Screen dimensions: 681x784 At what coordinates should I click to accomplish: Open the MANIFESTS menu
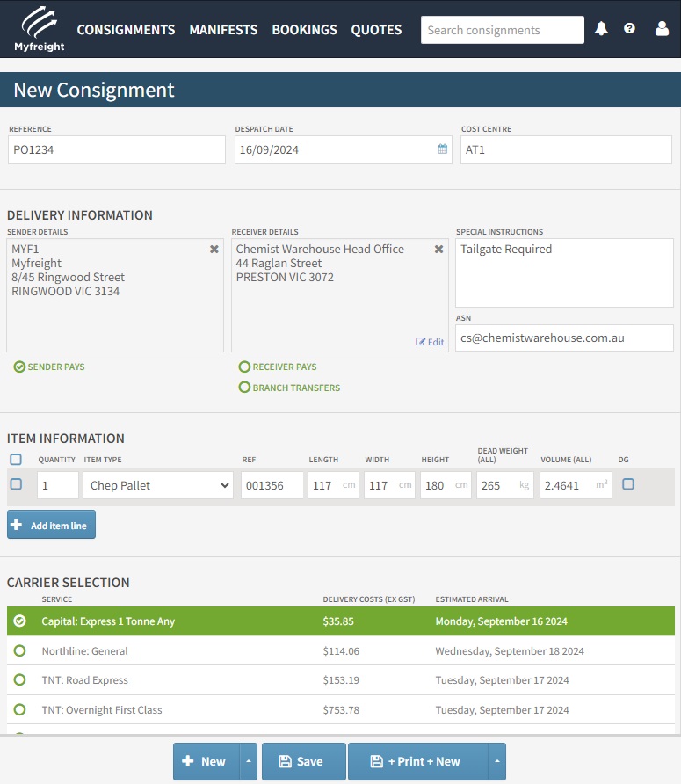(223, 30)
